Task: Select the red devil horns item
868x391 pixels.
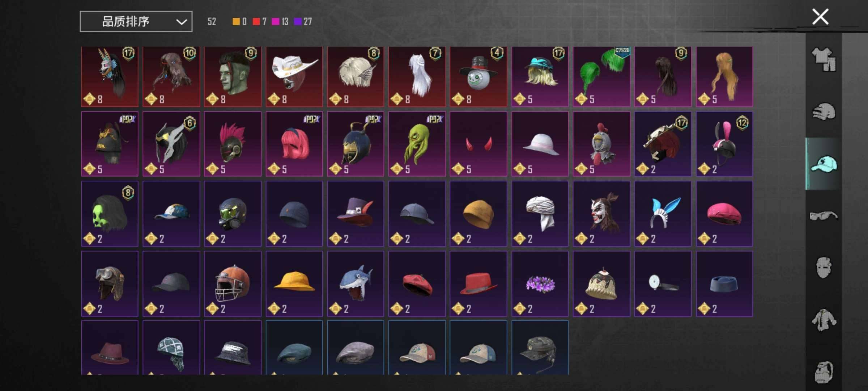Action: tap(478, 144)
